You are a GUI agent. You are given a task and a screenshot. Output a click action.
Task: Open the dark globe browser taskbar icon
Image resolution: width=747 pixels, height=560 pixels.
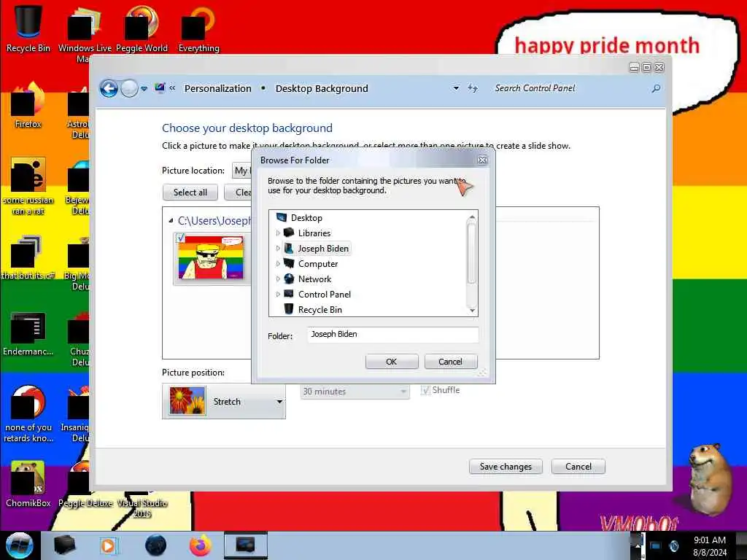155,545
